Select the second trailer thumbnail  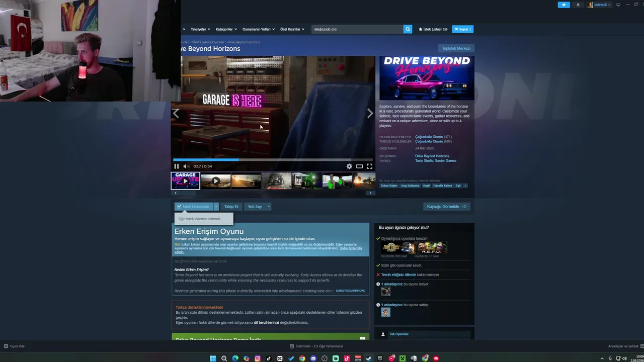pyautogui.click(x=215, y=181)
